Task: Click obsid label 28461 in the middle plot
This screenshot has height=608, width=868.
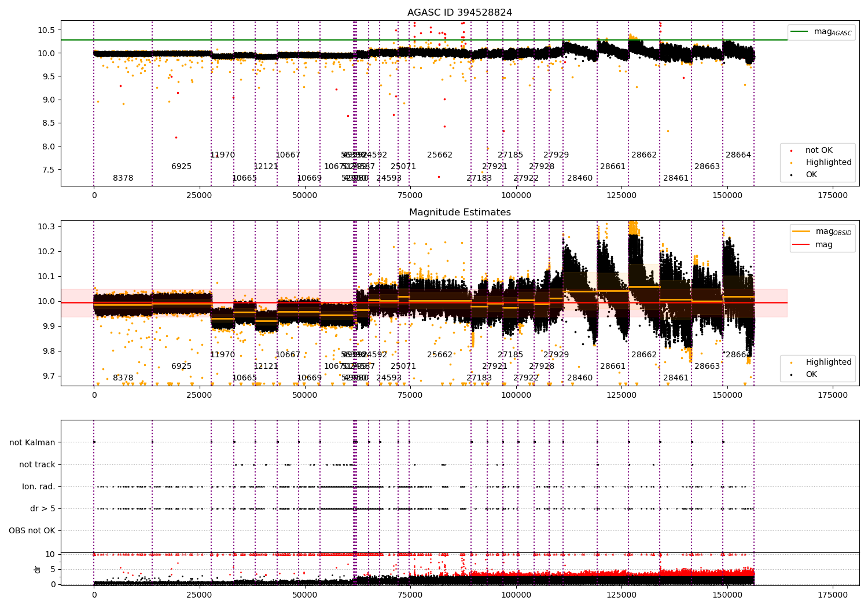Action: click(x=676, y=378)
